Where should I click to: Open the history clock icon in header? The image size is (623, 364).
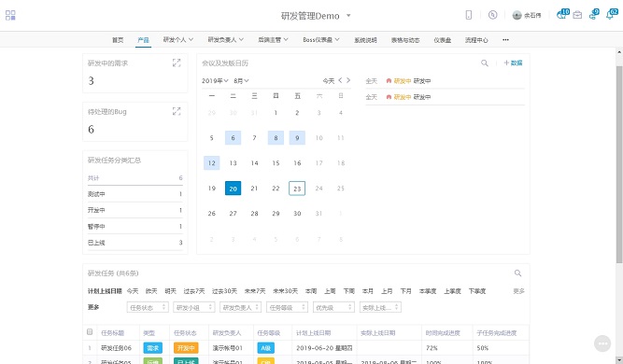(492, 15)
